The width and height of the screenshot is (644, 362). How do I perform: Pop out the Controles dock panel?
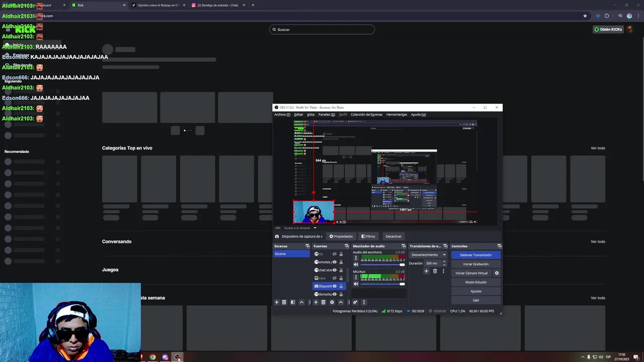pos(499,246)
